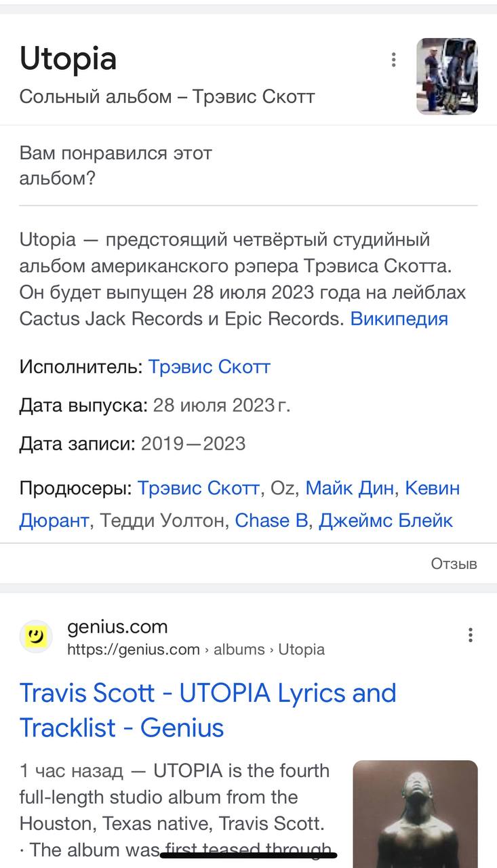Viewport: 497px width, 868px height.
Task: Click the genius.com albums Utopia breadcrumb URL
Action: 196,650
